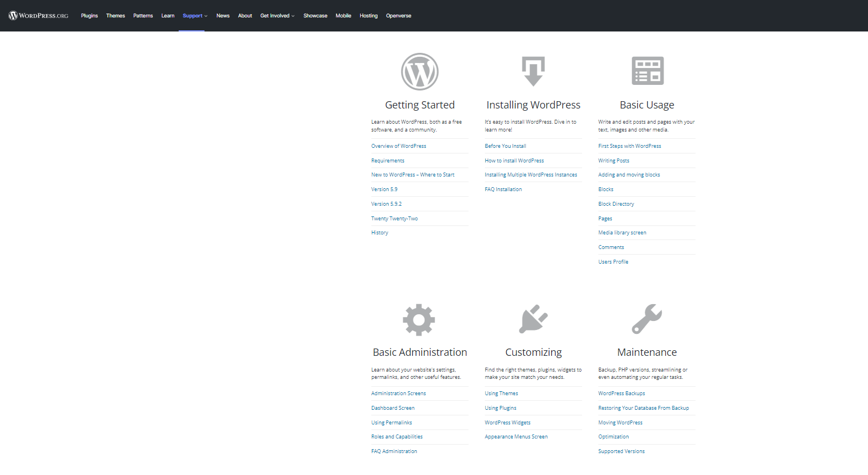The height and width of the screenshot is (475, 868).
Task: Open the Comments link
Action: pyautogui.click(x=611, y=247)
